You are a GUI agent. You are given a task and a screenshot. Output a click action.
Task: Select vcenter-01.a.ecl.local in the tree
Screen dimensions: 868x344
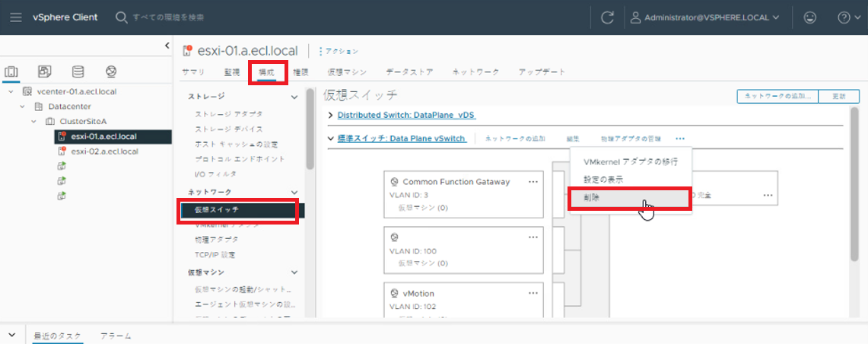click(x=76, y=91)
